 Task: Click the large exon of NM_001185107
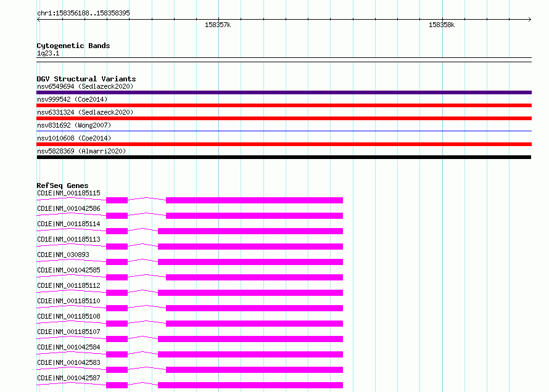pyautogui.click(x=250, y=339)
